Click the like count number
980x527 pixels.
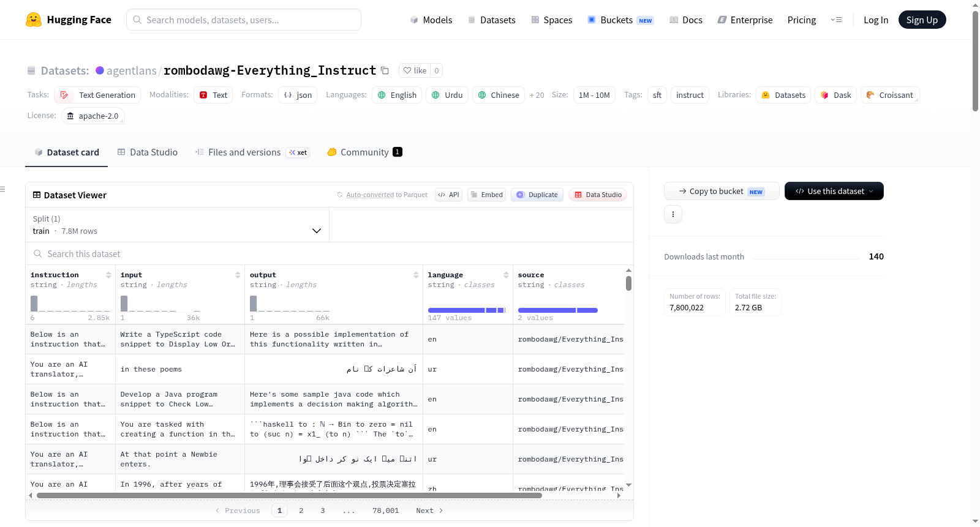[436, 70]
